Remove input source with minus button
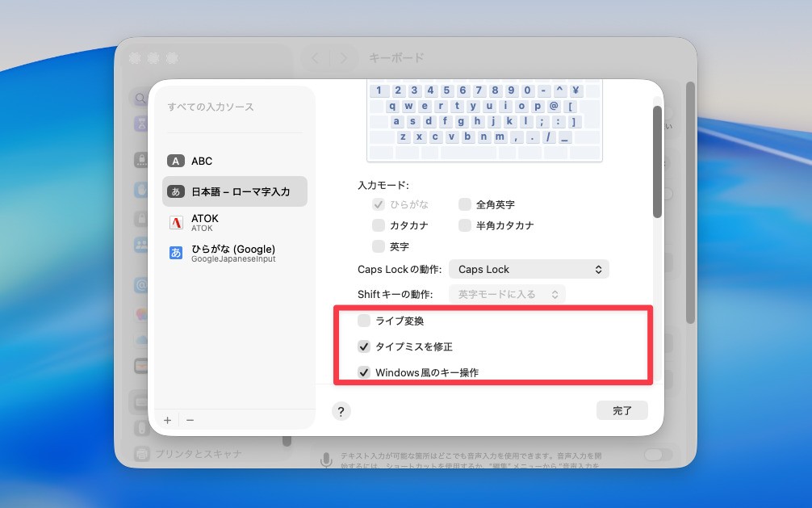 [x=190, y=421]
